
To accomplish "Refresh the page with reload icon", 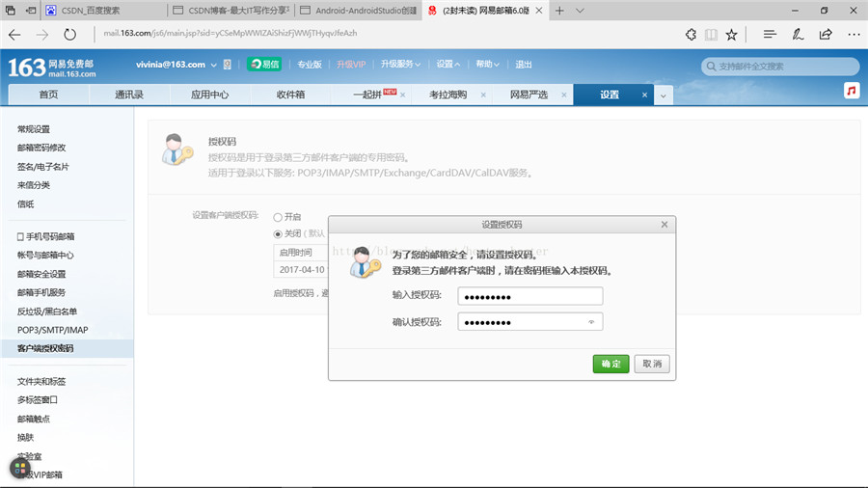I will coord(69,35).
